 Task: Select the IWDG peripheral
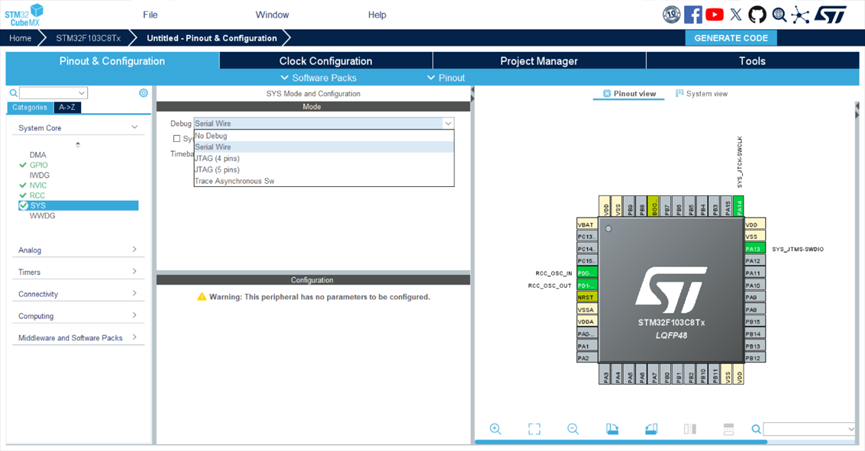(x=39, y=175)
